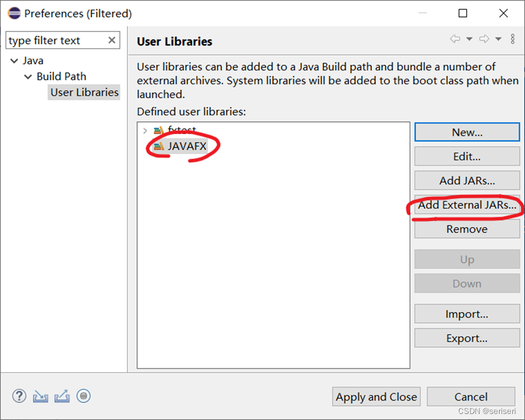Select the fxtest library name
The width and height of the screenshot is (525, 420).
click(x=182, y=130)
